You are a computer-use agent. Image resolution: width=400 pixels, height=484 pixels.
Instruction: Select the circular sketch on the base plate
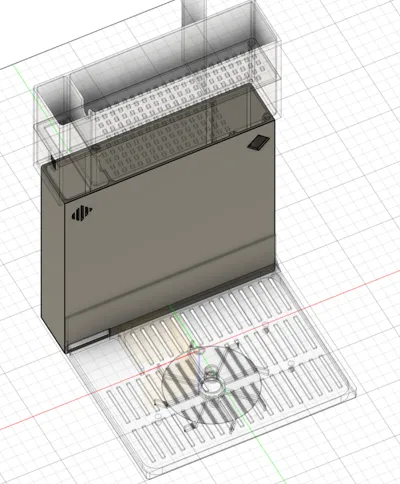[212, 385]
